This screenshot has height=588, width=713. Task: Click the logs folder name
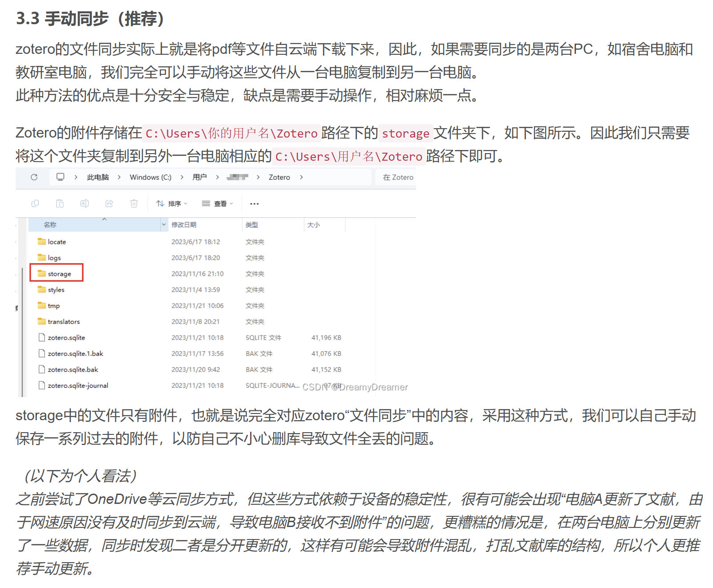coord(54,258)
